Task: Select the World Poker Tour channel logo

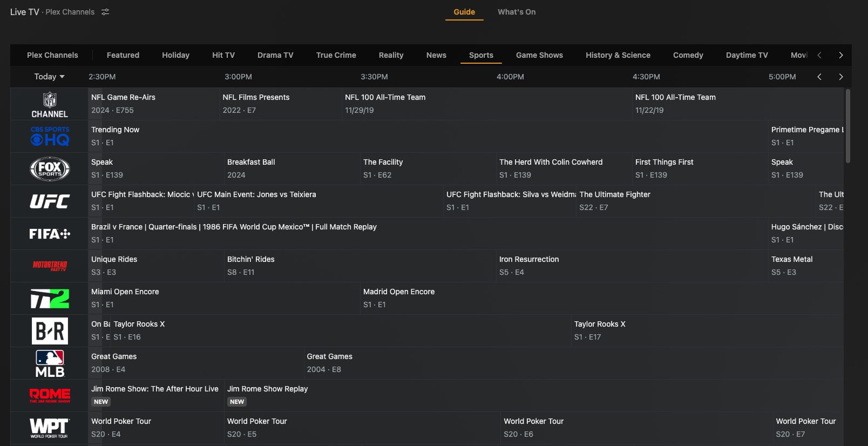Action: point(50,428)
